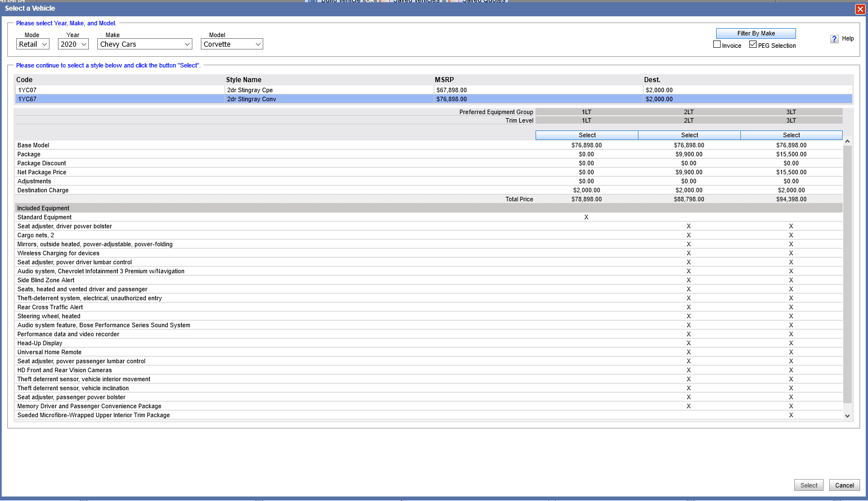Screen dimensions: 868x501
Task: Click Sueded Microfibre-Wrapped Upper Interior Trim row
Action: (429, 415)
